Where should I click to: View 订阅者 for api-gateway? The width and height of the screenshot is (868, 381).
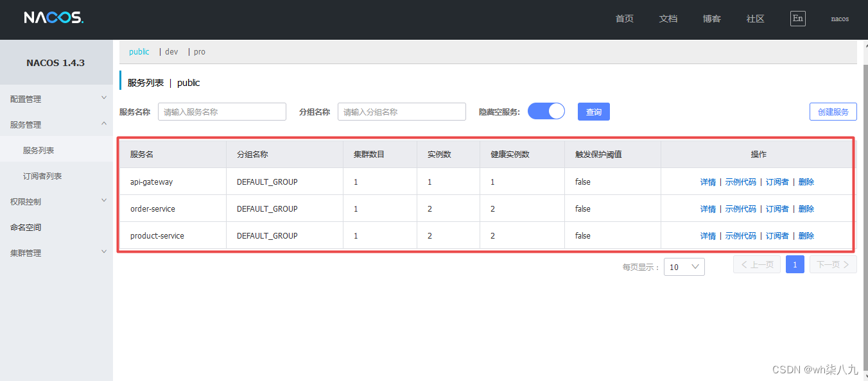click(x=777, y=182)
